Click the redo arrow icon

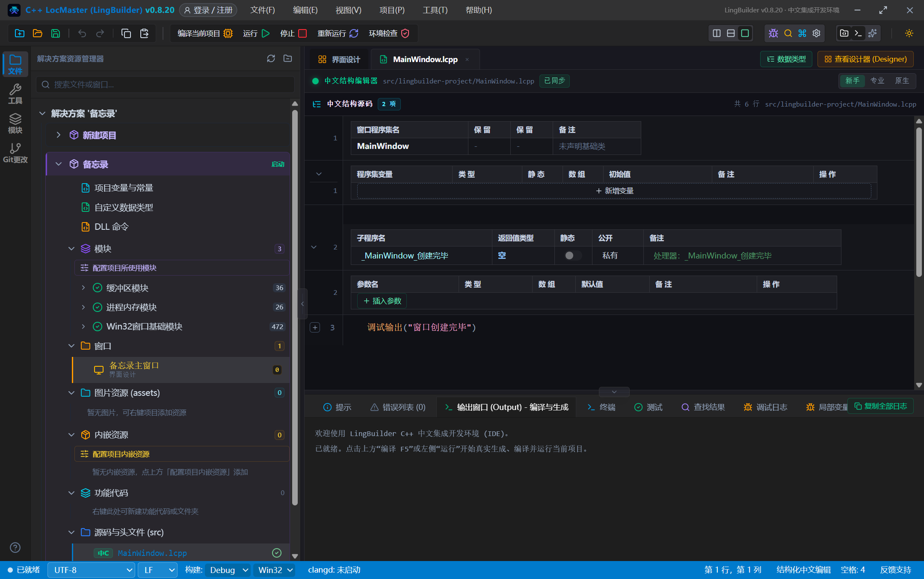click(x=100, y=33)
